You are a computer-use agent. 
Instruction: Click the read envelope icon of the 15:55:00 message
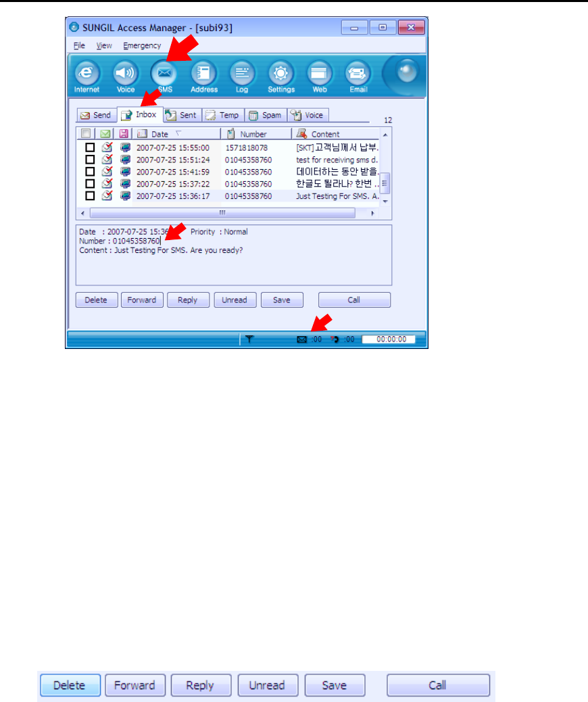point(107,147)
